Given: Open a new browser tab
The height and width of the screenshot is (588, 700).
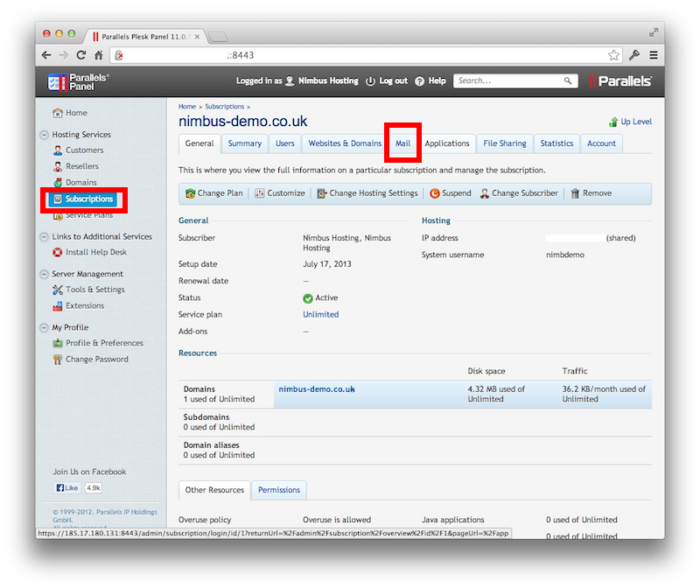Looking at the screenshot, I should click(217, 37).
